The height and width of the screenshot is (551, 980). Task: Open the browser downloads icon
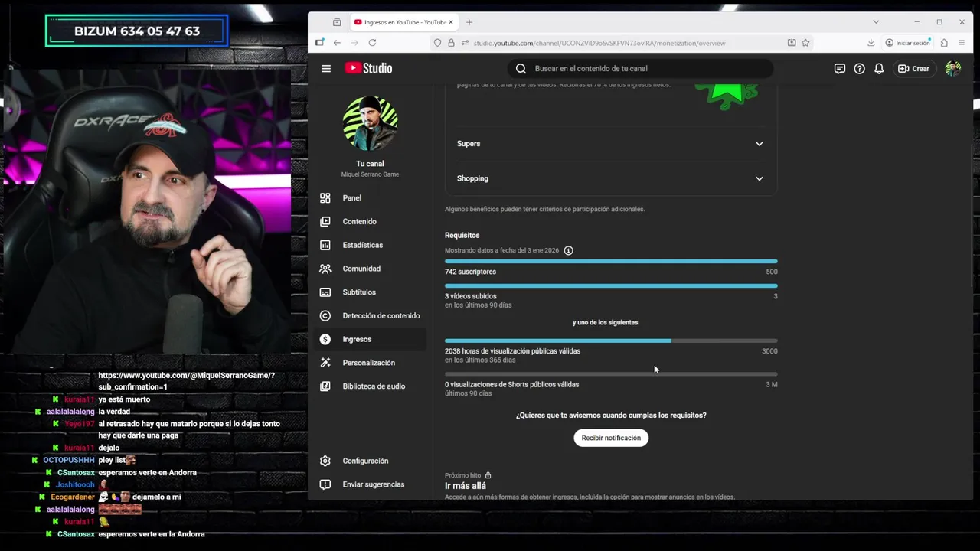871,43
